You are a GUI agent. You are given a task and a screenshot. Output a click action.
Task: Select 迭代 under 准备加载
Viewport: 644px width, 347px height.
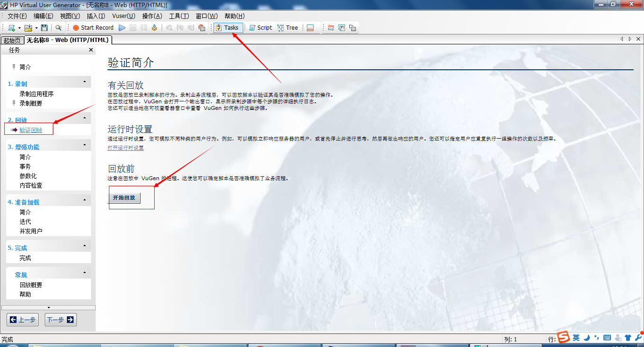[x=25, y=222]
